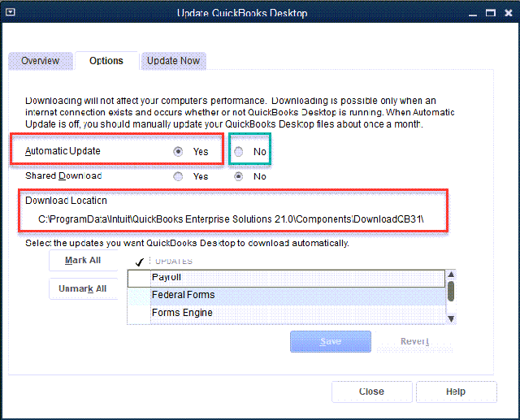The image size is (520, 420).
Task: Click the Shared Download label
Action: (63, 176)
